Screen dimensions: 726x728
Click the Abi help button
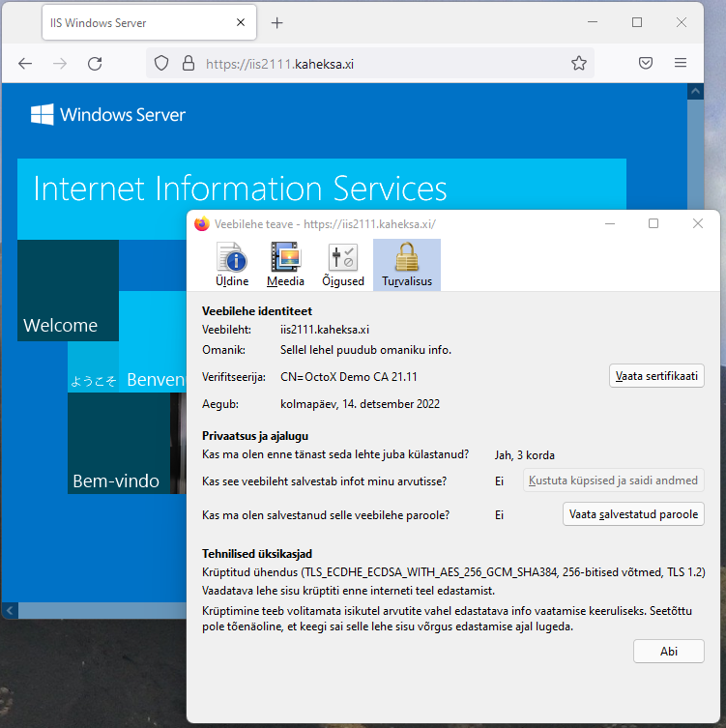tap(668, 652)
